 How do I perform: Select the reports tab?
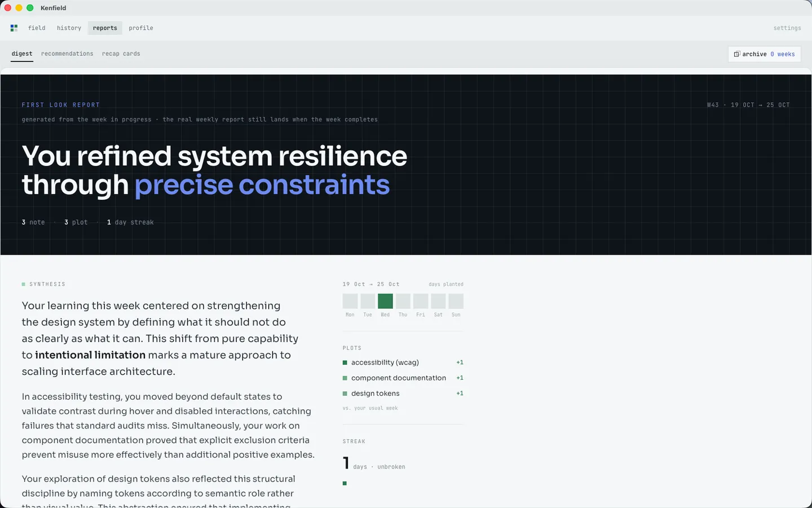105,28
